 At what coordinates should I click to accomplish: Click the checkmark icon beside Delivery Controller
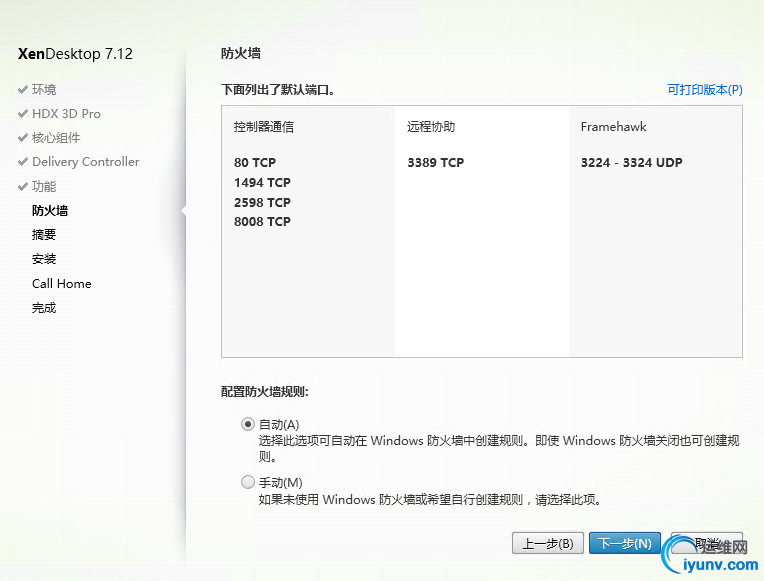22,162
